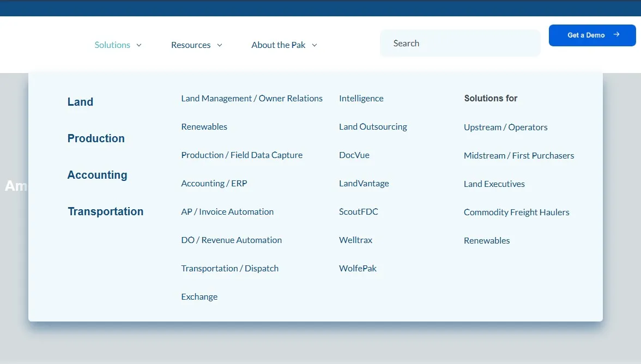Screen dimensions: 641x364
Task: Open Land Management / Owner Relations page
Action: (251, 98)
